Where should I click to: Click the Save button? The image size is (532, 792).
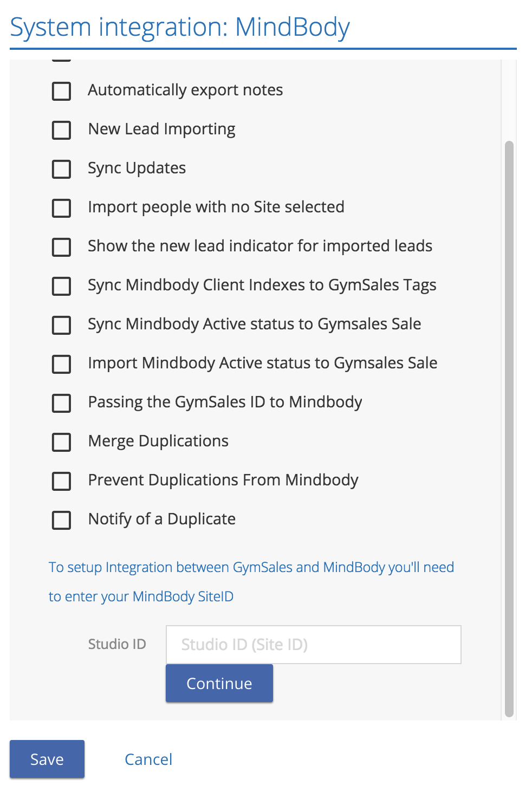click(x=47, y=759)
